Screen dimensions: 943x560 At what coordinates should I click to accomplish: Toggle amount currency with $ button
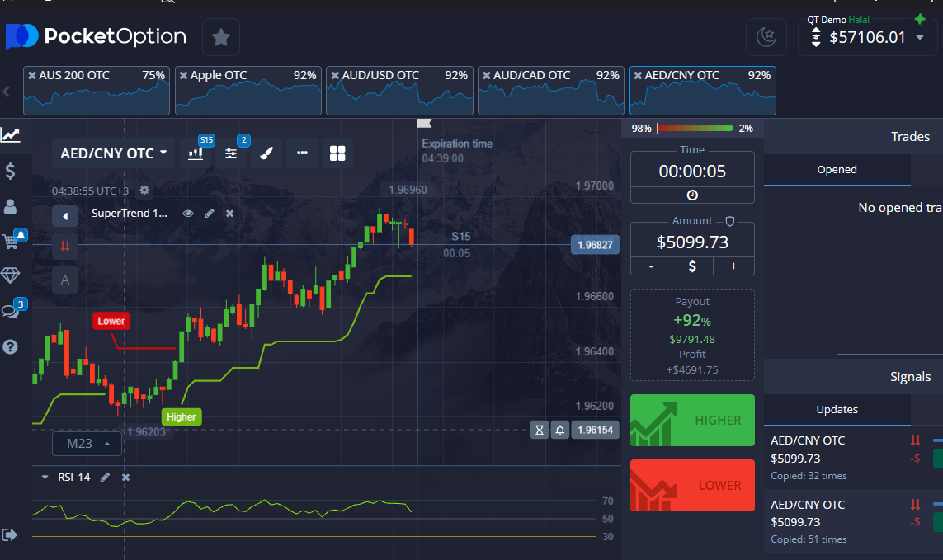coord(692,266)
